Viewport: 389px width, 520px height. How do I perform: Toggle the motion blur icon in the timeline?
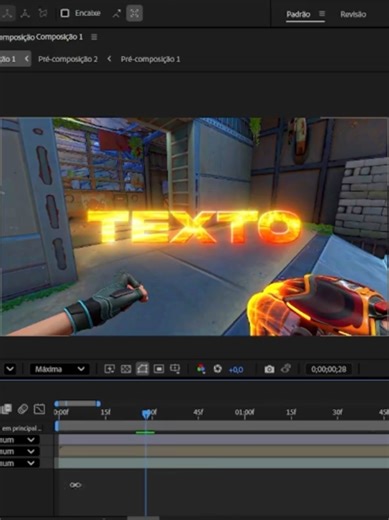click(x=23, y=409)
